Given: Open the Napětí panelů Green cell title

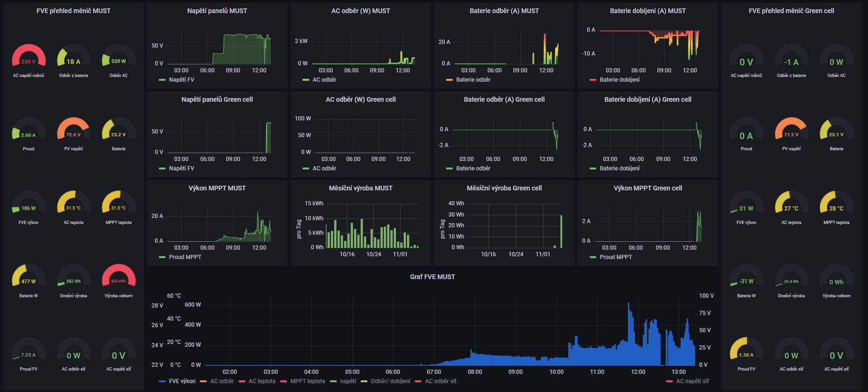Looking at the screenshot, I should (x=217, y=99).
